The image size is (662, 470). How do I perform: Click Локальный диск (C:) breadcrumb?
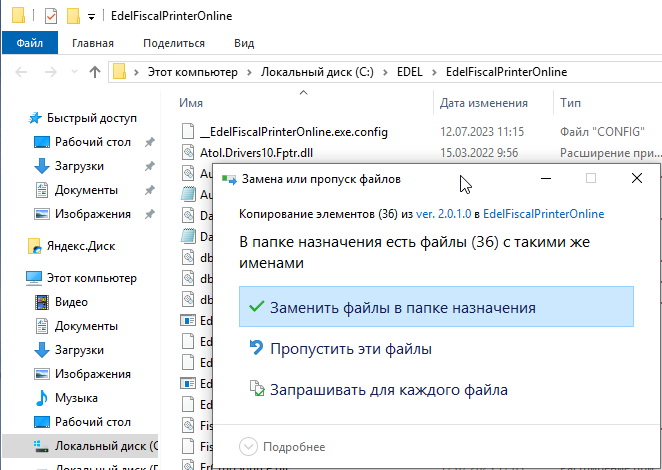click(x=317, y=72)
